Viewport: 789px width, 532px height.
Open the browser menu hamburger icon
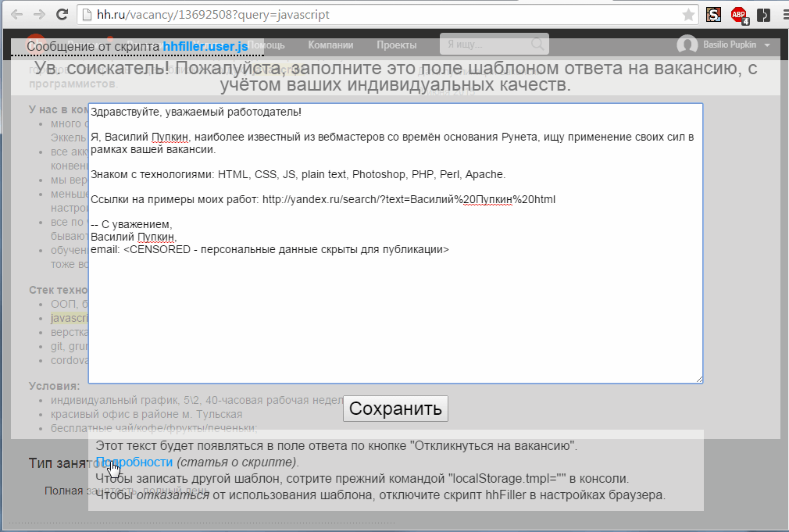tap(785, 15)
